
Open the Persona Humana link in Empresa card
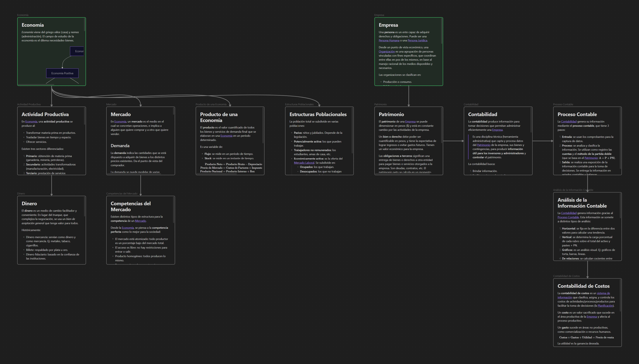[389, 40]
